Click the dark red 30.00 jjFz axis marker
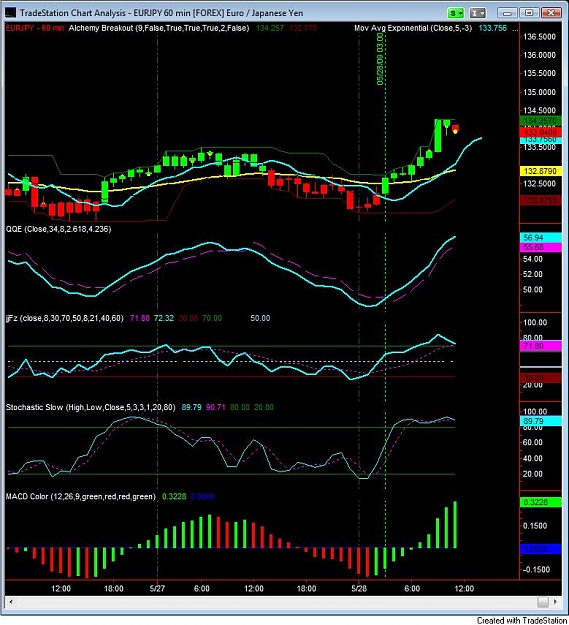 pyautogui.click(x=541, y=377)
